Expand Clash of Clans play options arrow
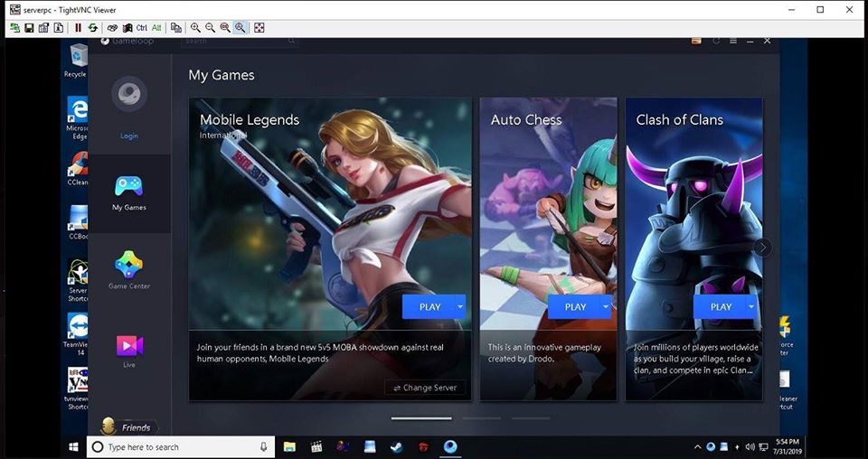This screenshot has height=459, width=868. [751, 307]
